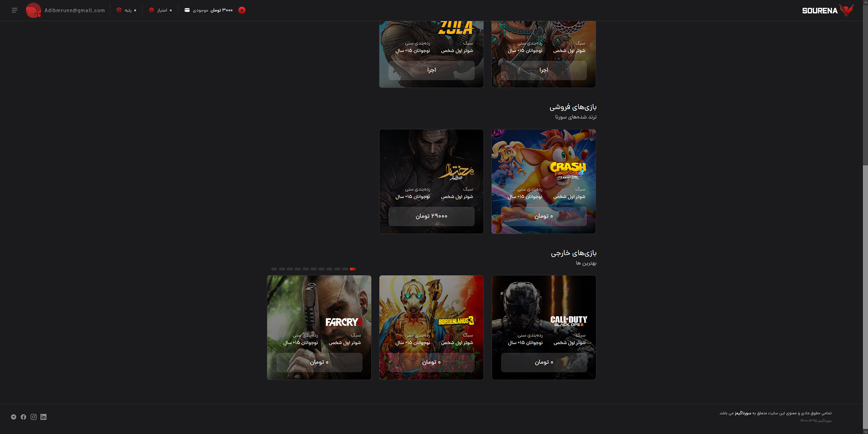Screen dimensions: 868x434
Task: Open the LinkedIn icon in the footer
Action: 43,417
